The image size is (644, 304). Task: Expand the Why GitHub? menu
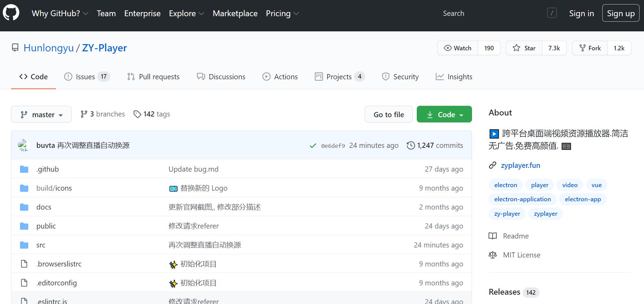click(60, 13)
